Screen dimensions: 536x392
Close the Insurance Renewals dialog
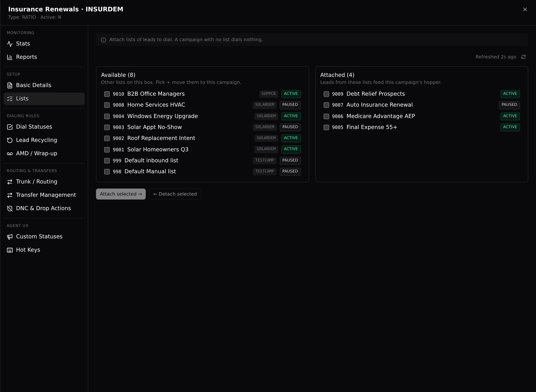pos(525,9)
